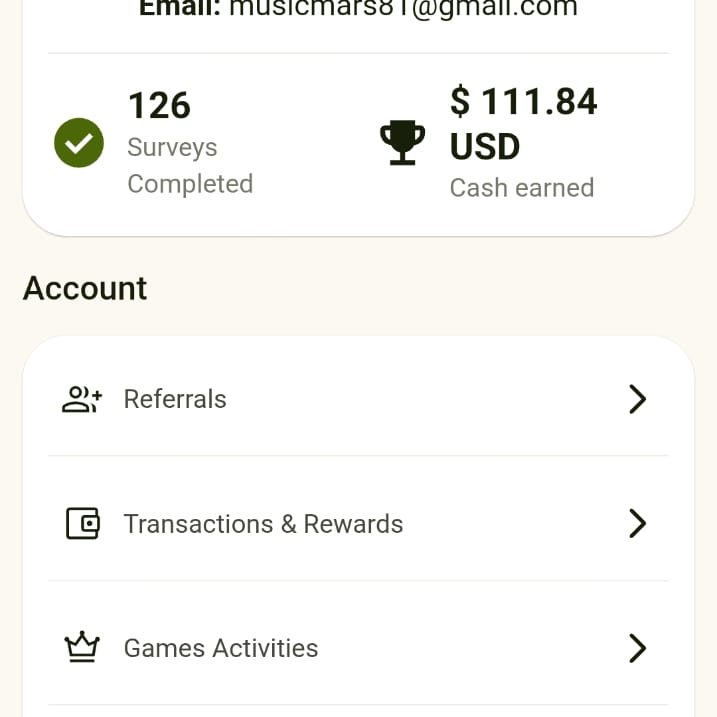The image size is (717, 717).
Task: Click the crown icon for Games Activities
Action: tap(82, 648)
